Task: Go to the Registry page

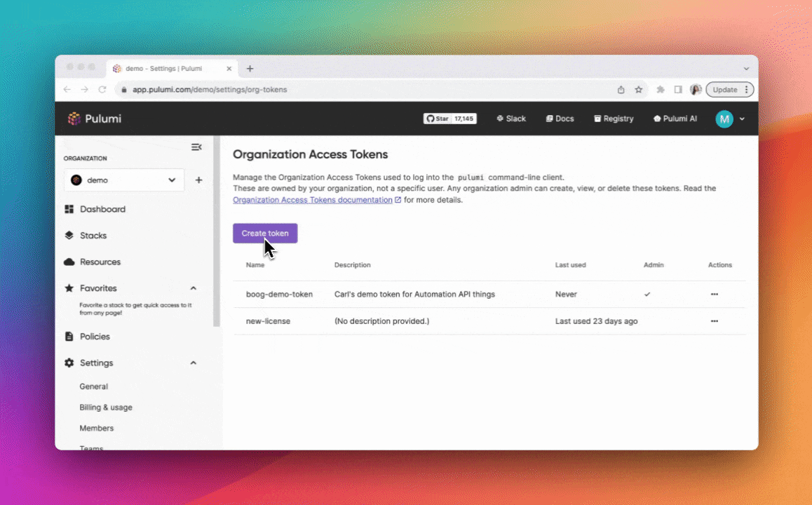Action: (614, 119)
